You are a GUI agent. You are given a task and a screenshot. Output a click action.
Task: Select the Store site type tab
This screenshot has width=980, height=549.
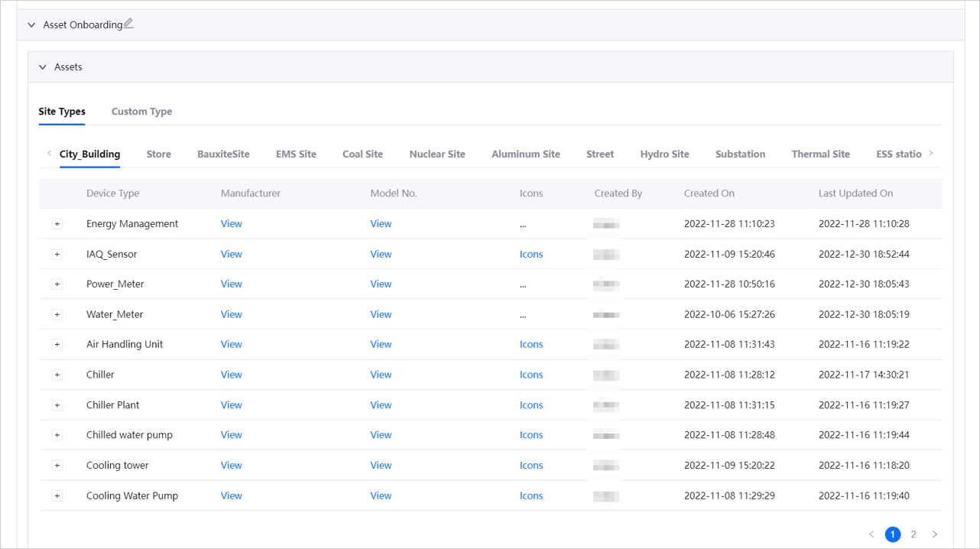[158, 154]
